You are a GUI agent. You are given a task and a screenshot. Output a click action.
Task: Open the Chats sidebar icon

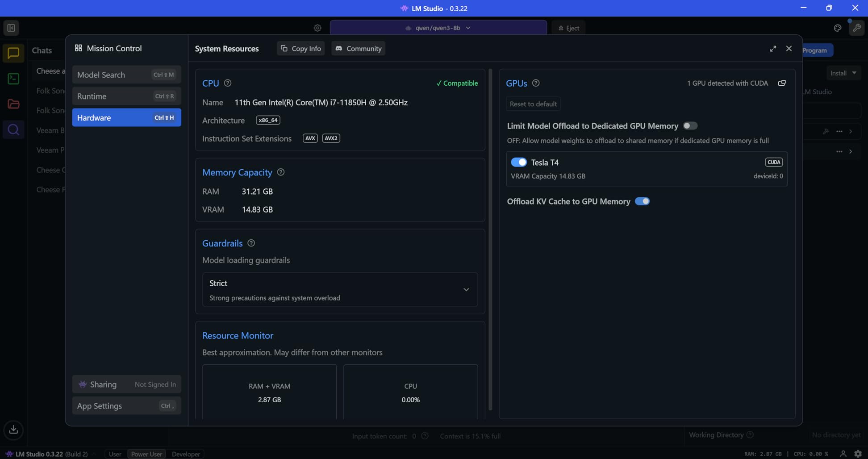pos(13,54)
